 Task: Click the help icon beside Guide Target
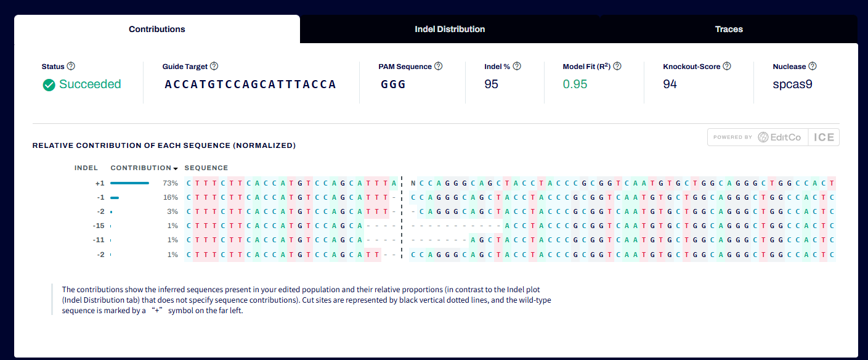click(214, 67)
